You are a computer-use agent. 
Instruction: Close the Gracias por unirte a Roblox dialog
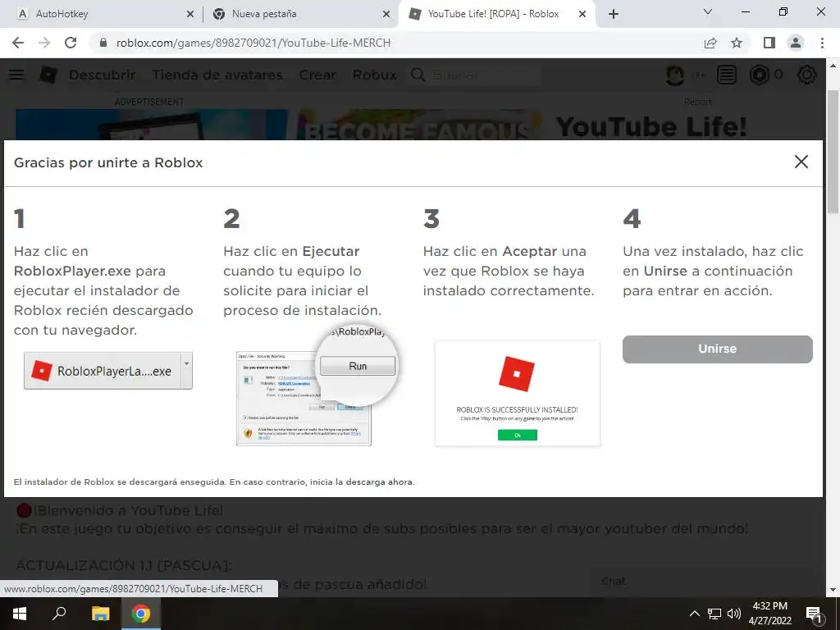[x=801, y=162]
